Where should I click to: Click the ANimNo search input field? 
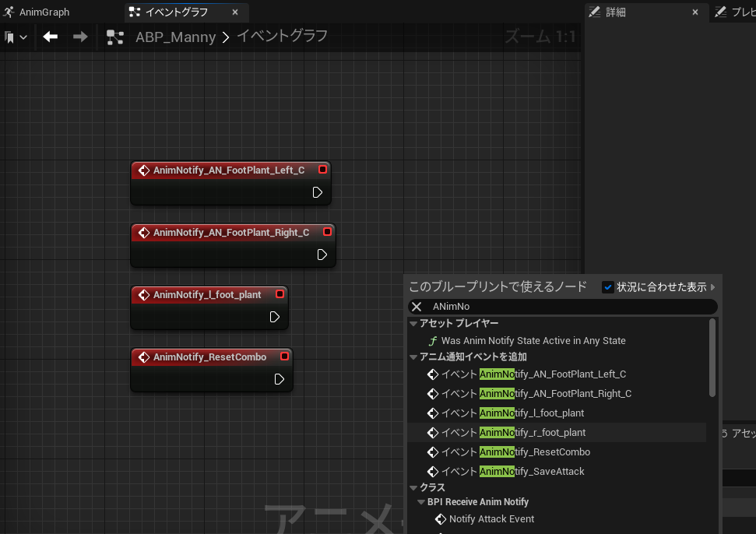point(563,307)
